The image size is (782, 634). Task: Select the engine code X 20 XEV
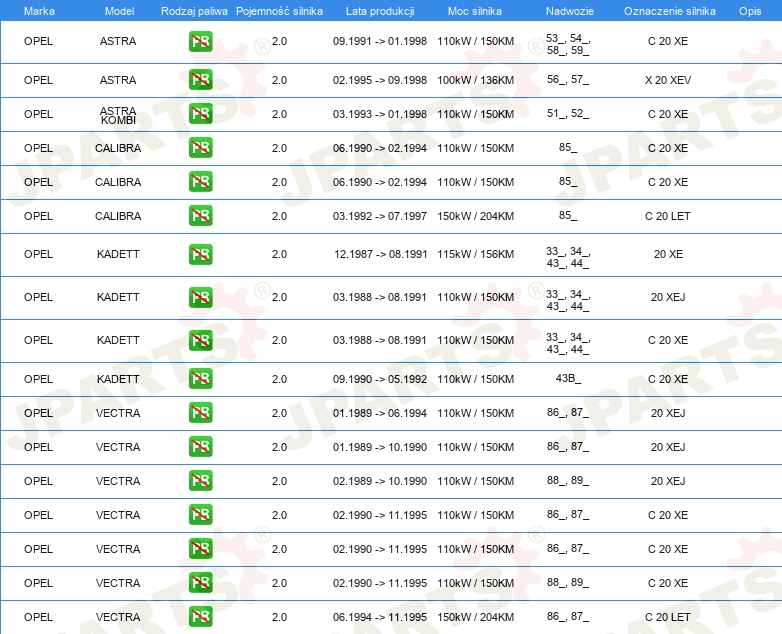[668, 80]
